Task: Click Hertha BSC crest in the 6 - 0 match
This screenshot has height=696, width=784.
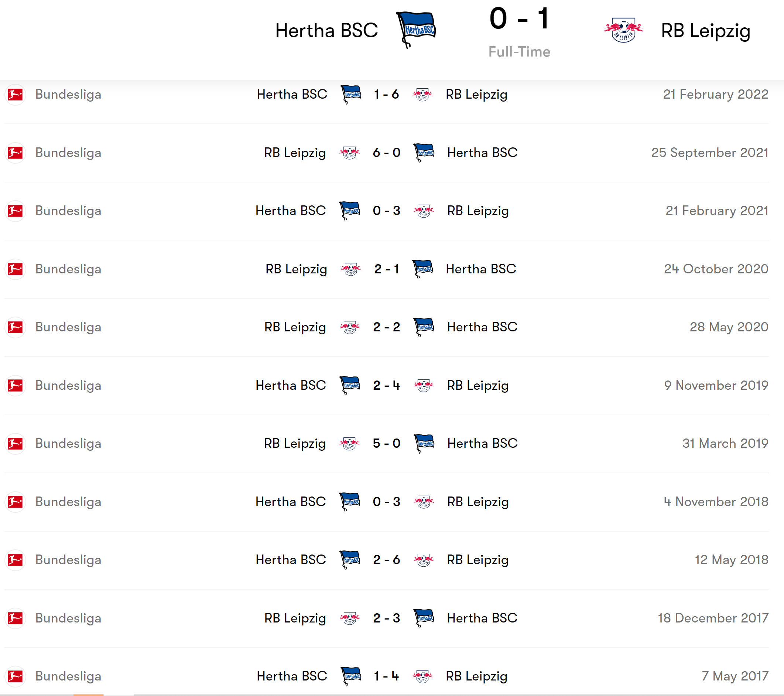Action: pyautogui.click(x=424, y=153)
